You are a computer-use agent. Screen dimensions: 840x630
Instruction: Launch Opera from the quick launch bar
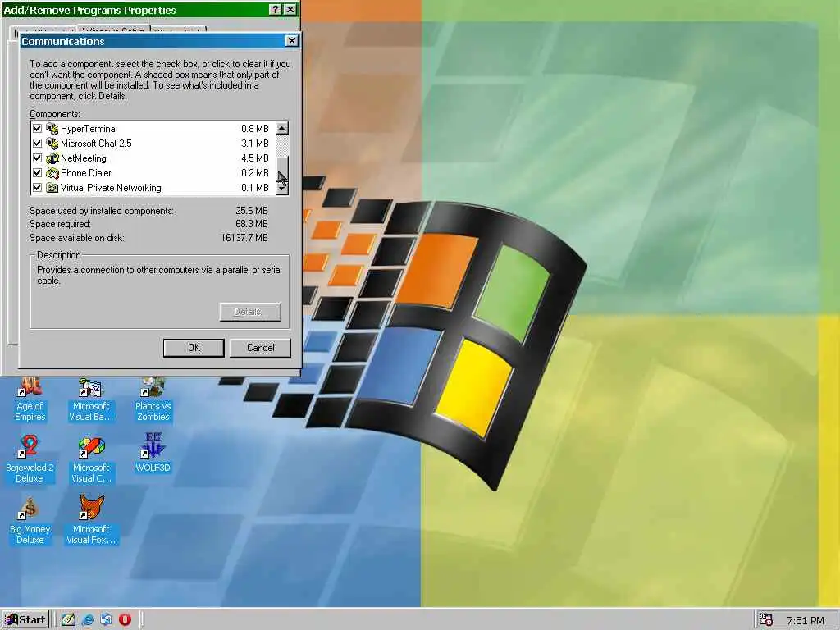pyautogui.click(x=125, y=620)
